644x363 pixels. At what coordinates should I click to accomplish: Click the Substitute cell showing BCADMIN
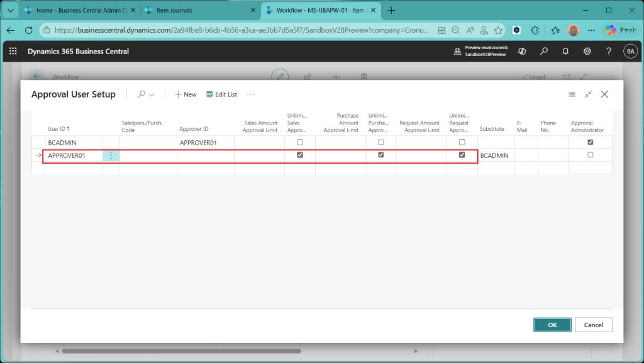[x=494, y=155]
